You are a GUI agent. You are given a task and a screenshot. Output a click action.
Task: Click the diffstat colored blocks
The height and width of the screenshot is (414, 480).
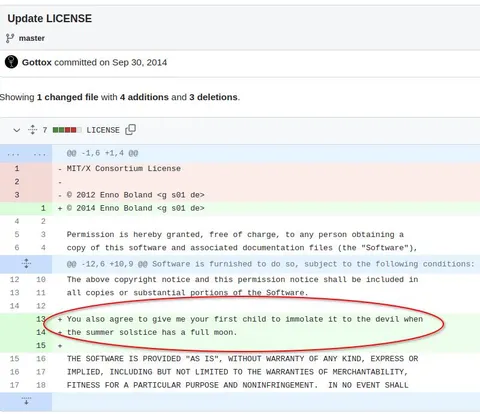tap(67, 130)
